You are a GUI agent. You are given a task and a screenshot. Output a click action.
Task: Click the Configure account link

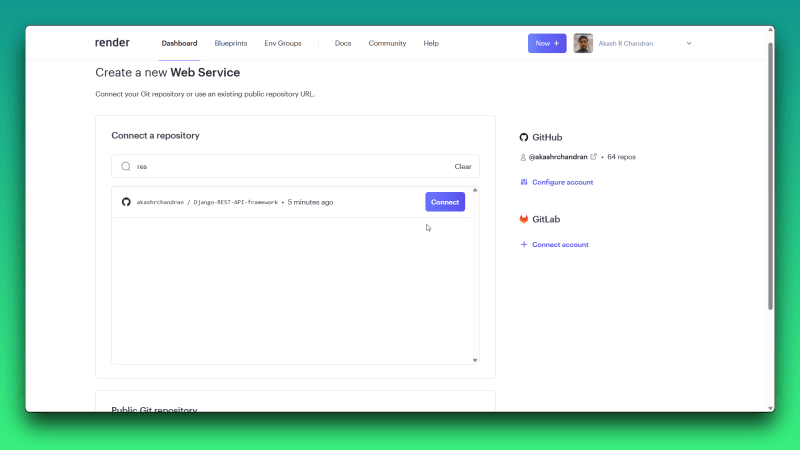(x=562, y=182)
